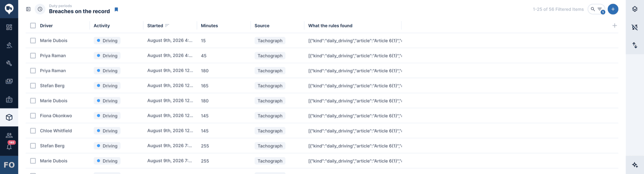Open the filter options with badge
Screen dimensions: 644x174
tap(600, 9)
